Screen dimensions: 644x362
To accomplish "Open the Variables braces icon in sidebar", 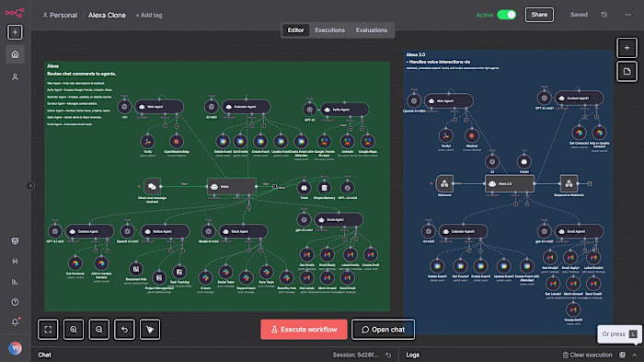I will point(15,262).
